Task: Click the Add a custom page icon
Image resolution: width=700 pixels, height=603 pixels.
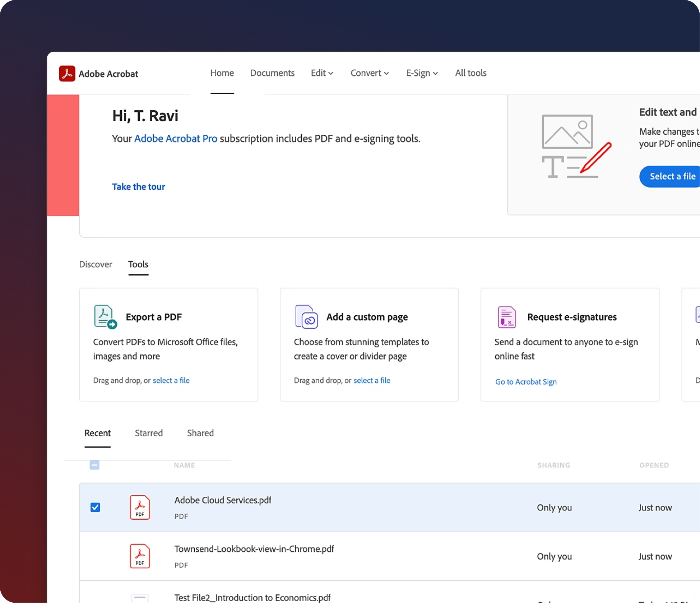Action: pyautogui.click(x=306, y=317)
